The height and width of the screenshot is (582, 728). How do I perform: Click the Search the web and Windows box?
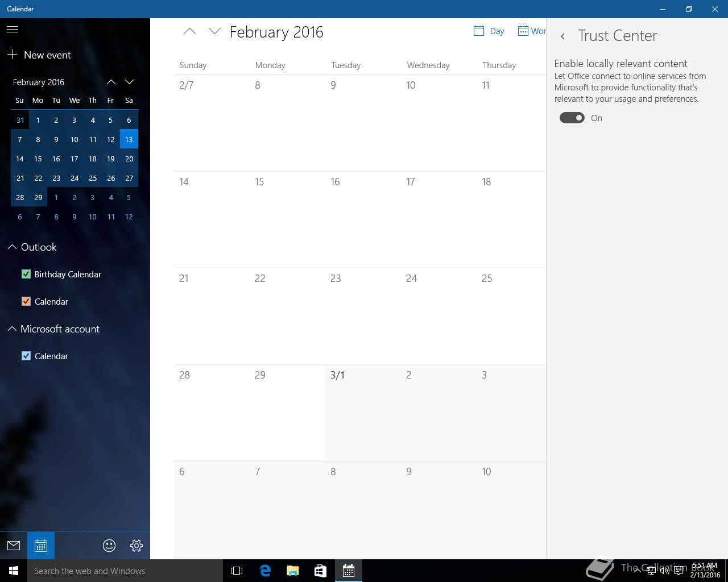[x=125, y=571]
